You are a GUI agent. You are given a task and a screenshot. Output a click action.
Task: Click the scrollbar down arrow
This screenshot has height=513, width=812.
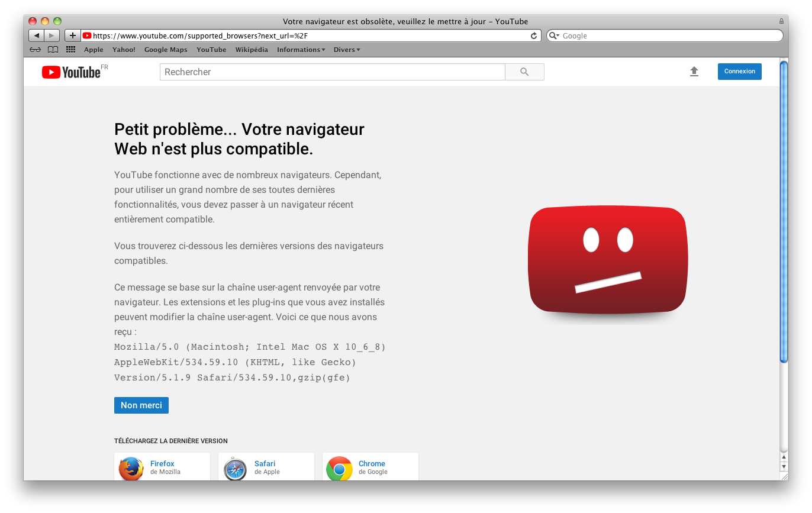tap(784, 466)
